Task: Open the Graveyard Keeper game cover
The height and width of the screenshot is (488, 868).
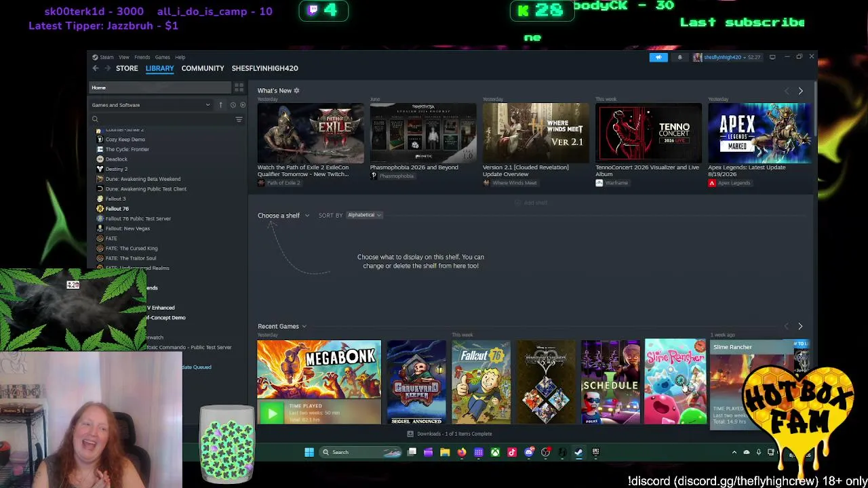Action: 416,382
